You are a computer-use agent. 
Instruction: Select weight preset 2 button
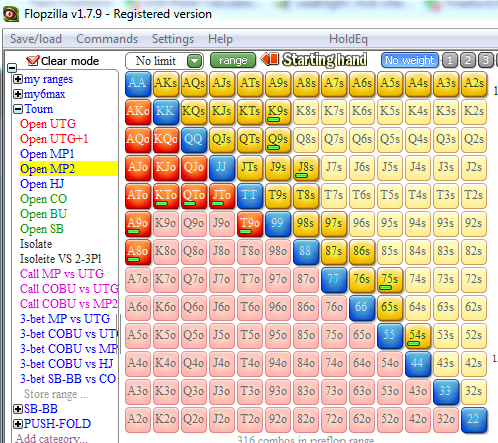click(x=468, y=60)
